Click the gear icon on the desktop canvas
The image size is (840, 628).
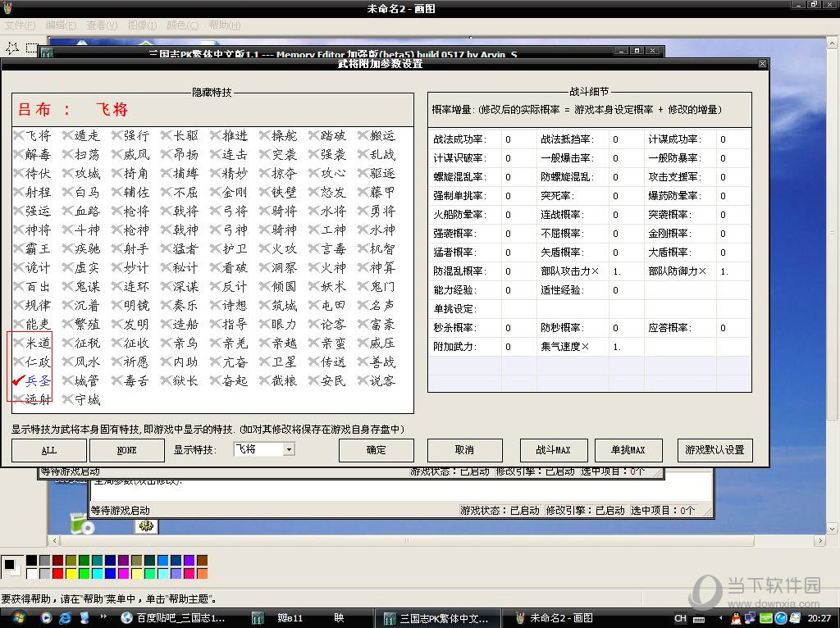point(146,526)
